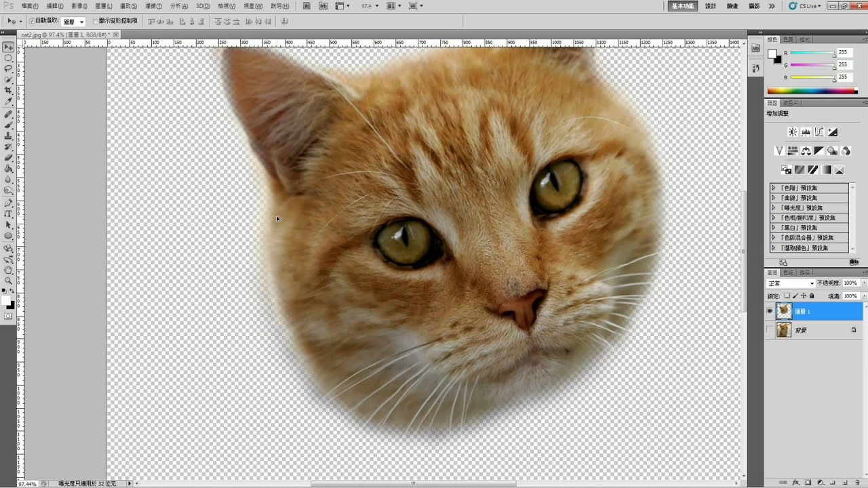Image resolution: width=868 pixels, height=488 pixels.
Task: Show the 背景 layer
Action: point(770,330)
